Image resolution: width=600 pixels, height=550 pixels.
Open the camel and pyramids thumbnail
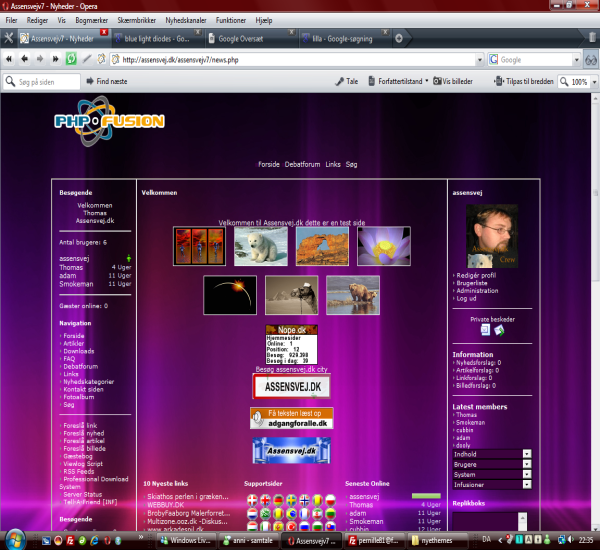[292, 295]
